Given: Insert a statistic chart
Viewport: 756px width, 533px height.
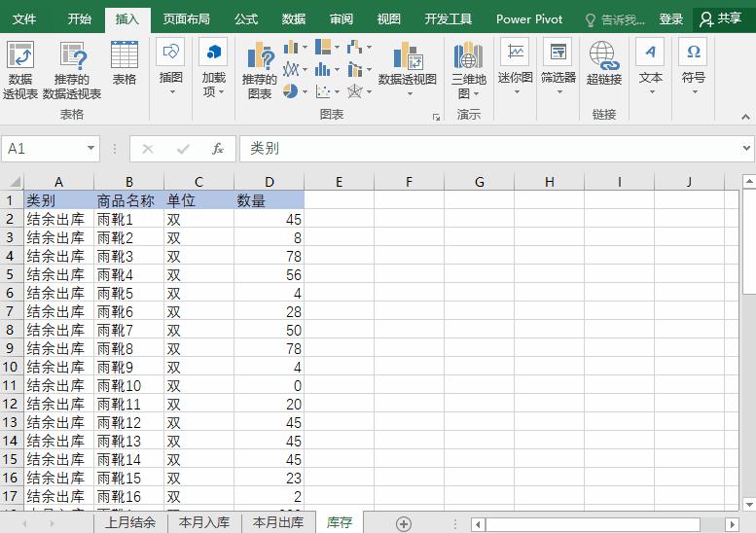Looking at the screenshot, I should click(323, 69).
